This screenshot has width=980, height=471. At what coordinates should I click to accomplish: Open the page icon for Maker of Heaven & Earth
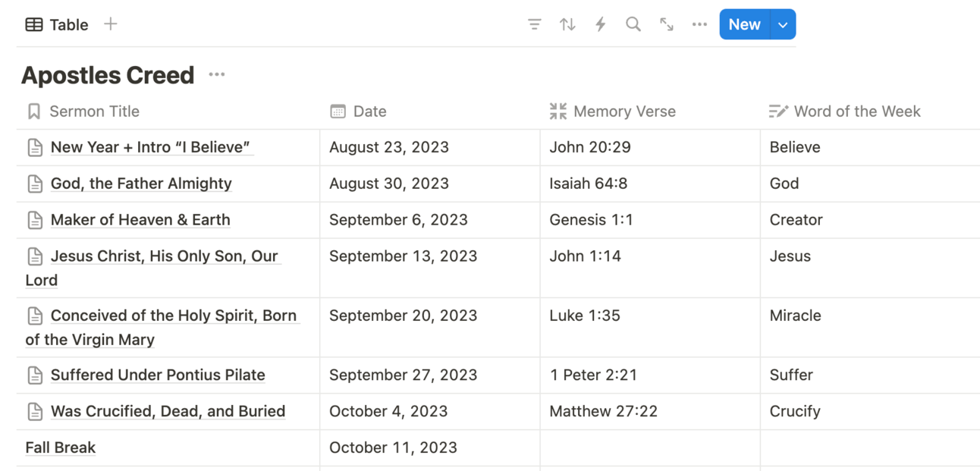click(35, 220)
